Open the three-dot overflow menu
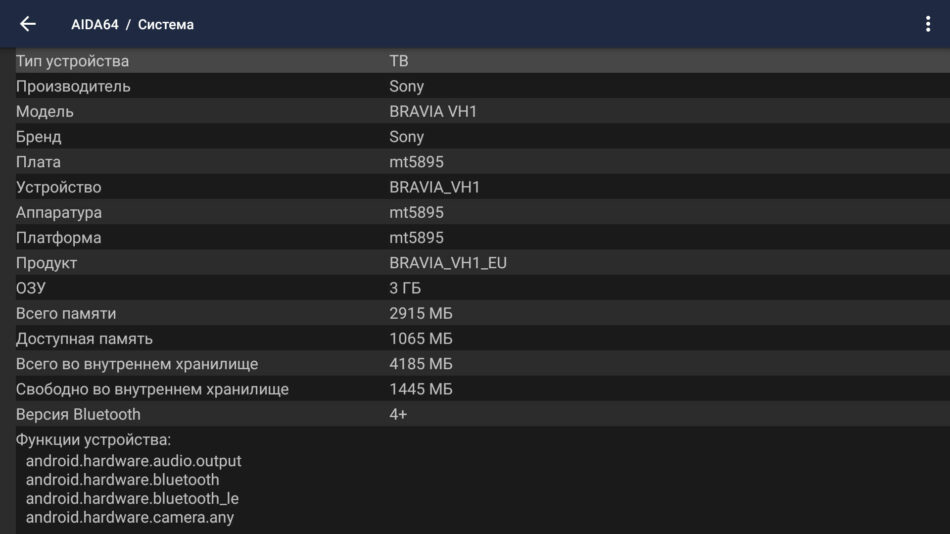950x534 pixels. [928, 24]
